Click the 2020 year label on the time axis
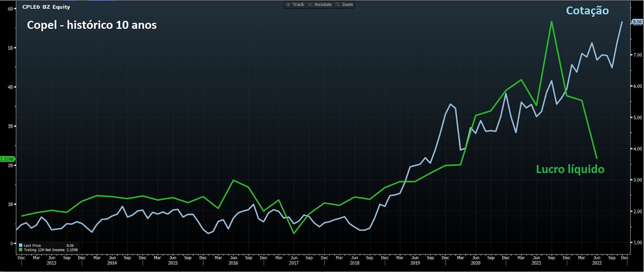644x272 pixels. tap(476, 263)
